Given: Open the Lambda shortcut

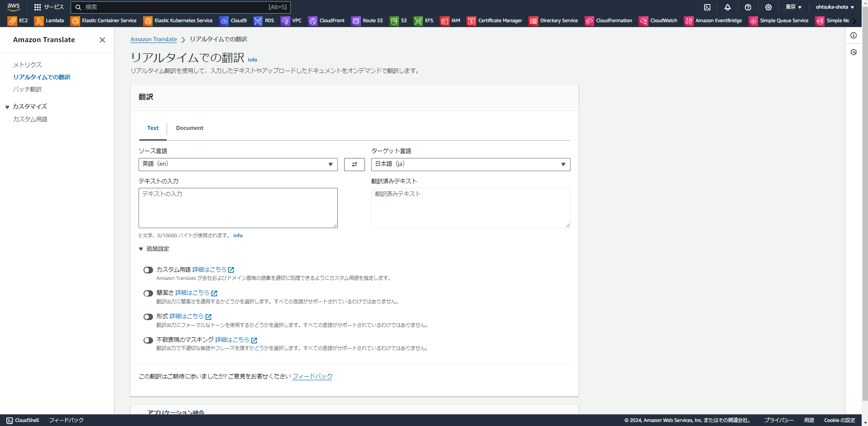Looking at the screenshot, I should [49, 21].
